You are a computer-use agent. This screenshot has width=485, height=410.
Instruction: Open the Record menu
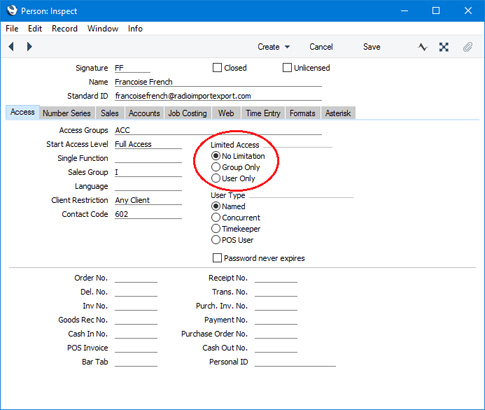click(64, 29)
